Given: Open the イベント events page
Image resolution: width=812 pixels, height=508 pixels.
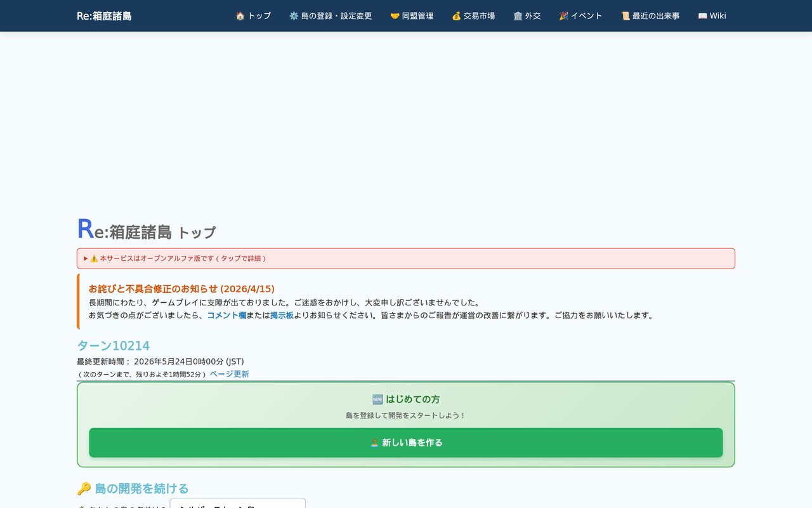Looking at the screenshot, I should click(x=580, y=16).
